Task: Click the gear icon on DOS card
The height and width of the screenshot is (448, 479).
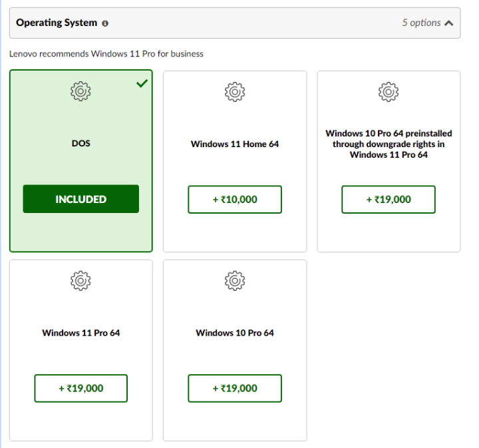Action: (80, 91)
